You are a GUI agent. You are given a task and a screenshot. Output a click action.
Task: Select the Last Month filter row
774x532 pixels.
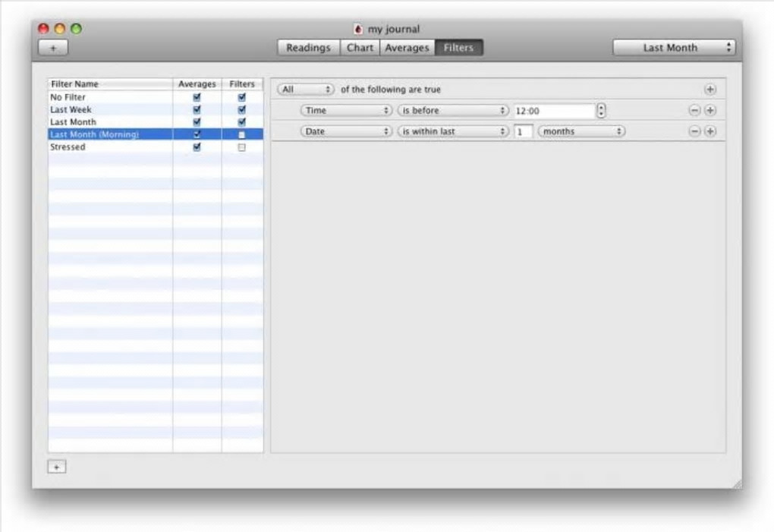point(156,122)
